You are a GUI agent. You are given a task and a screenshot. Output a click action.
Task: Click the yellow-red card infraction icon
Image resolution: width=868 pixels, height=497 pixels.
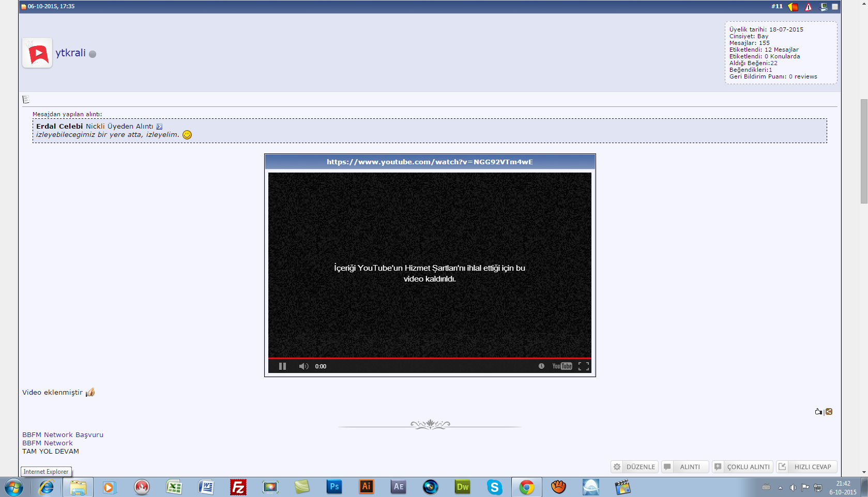click(793, 7)
